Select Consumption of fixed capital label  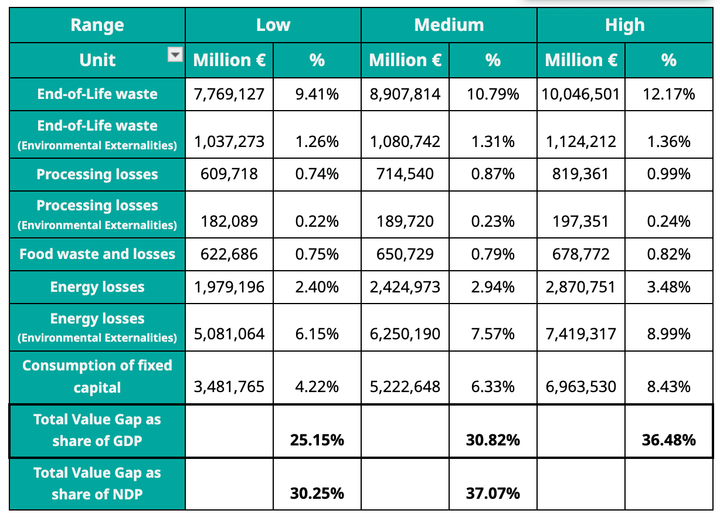pos(97,376)
